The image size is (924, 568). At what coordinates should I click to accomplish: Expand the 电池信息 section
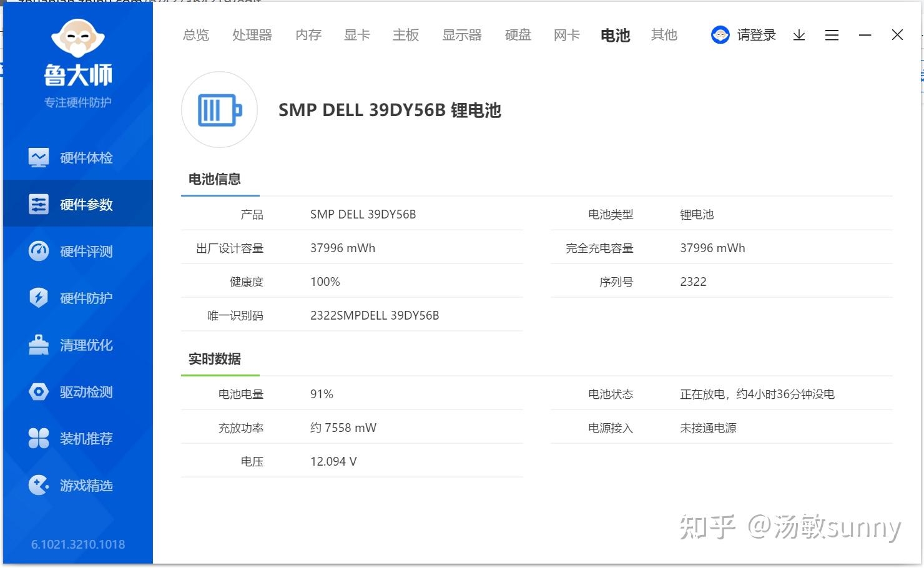click(x=215, y=179)
